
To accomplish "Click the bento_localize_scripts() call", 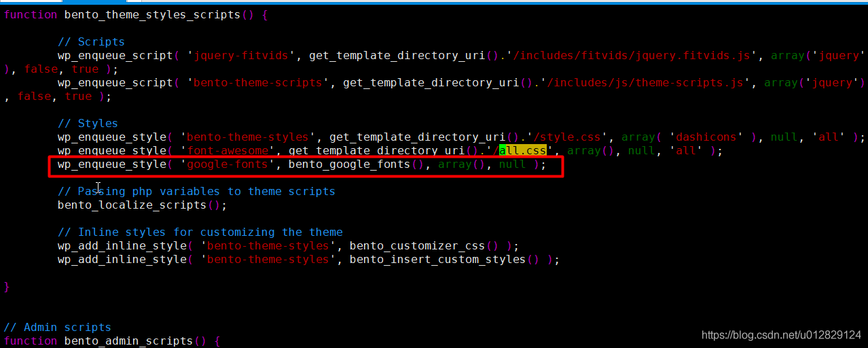I will click(139, 205).
